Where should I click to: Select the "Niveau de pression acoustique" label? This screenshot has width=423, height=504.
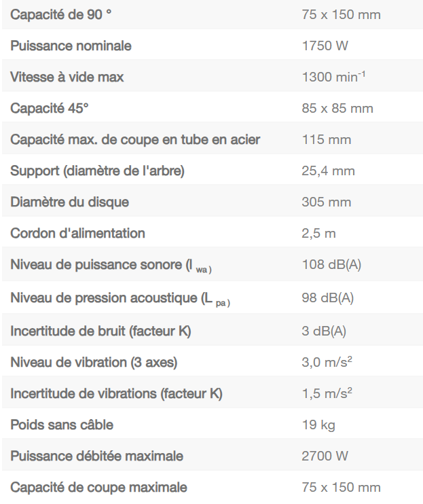120,298
